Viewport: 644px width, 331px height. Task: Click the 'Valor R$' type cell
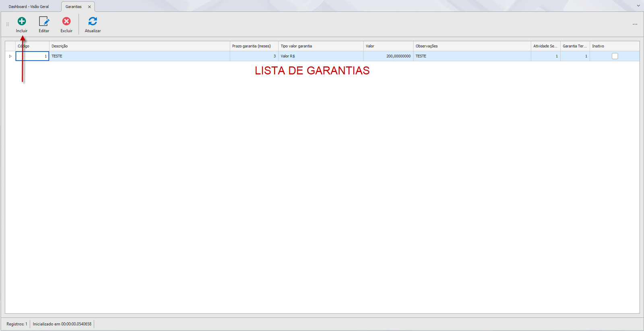pos(321,56)
